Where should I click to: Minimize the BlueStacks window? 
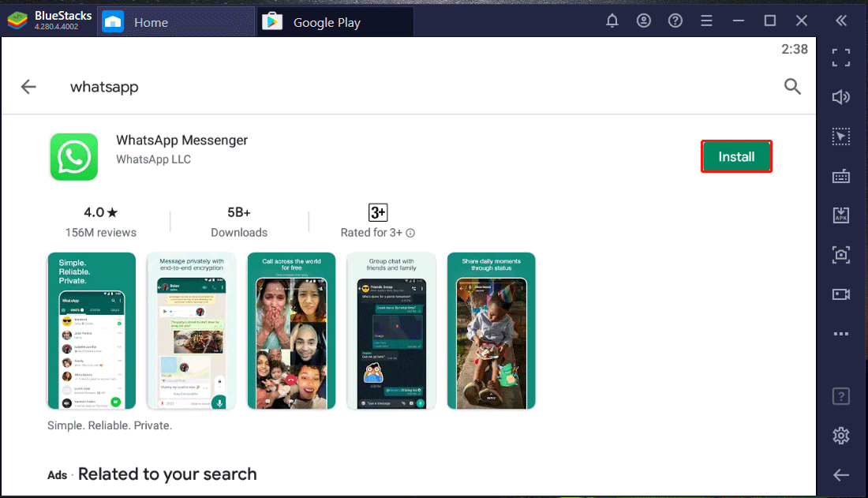point(739,21)
